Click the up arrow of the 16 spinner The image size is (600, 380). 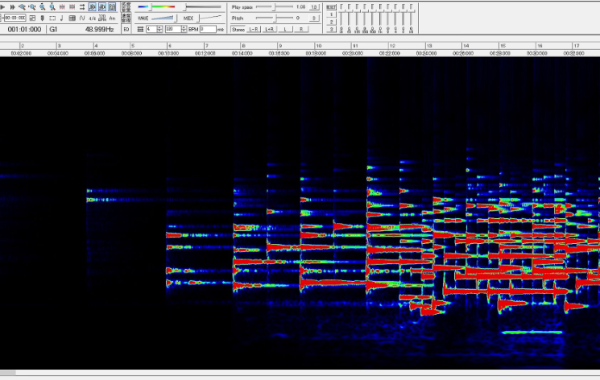(184, 27)
